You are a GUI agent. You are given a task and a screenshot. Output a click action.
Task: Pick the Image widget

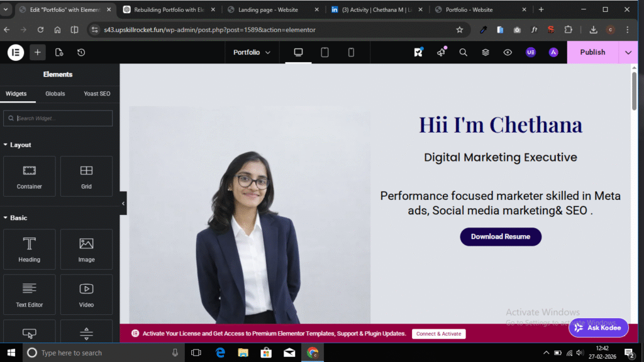pyautogui.click(x=86, y=250)
